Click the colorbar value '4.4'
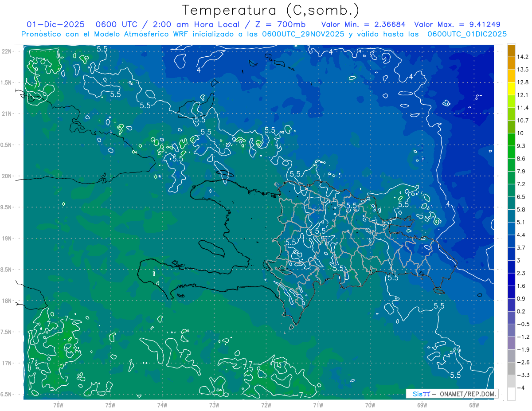This screenshot has width=532, height=411. coord(522,235)
